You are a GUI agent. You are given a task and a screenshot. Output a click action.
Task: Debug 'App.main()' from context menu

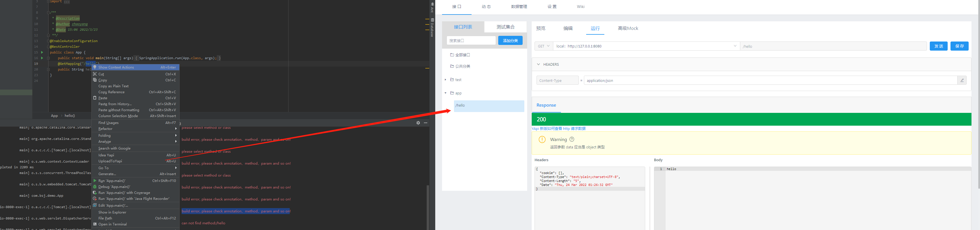[135, 187]
